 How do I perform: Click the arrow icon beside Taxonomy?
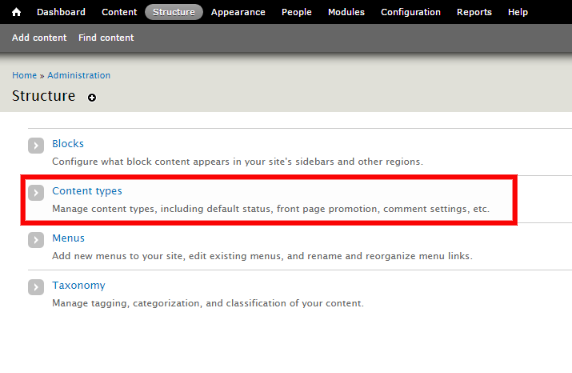(36, 287)
